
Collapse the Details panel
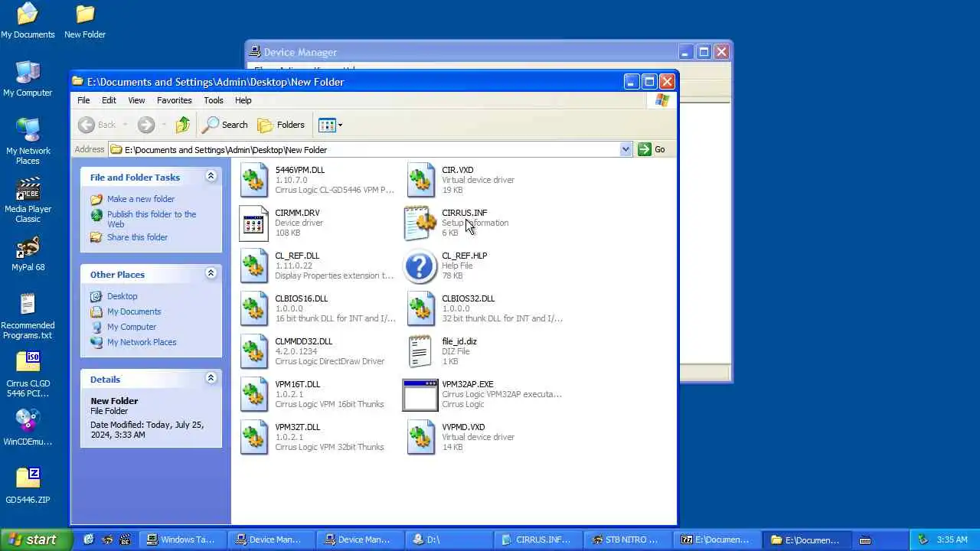point(211,378)
